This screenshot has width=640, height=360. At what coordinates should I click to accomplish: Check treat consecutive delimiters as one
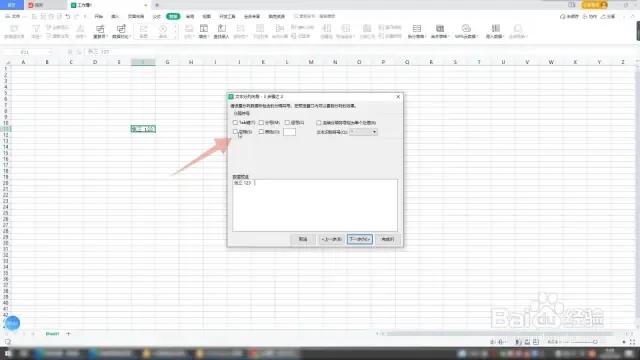click(x=319, y=122)
